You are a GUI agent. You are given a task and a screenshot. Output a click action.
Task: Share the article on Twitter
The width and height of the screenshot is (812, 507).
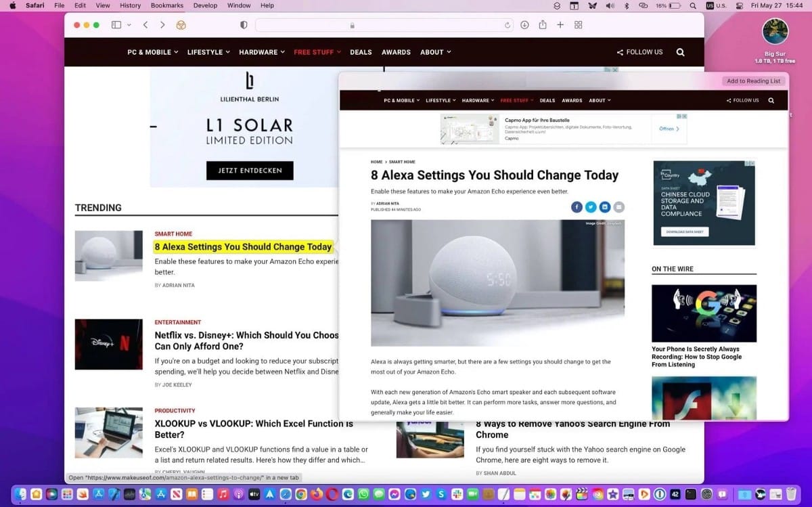pyautogui.click(x=591, y=206)
